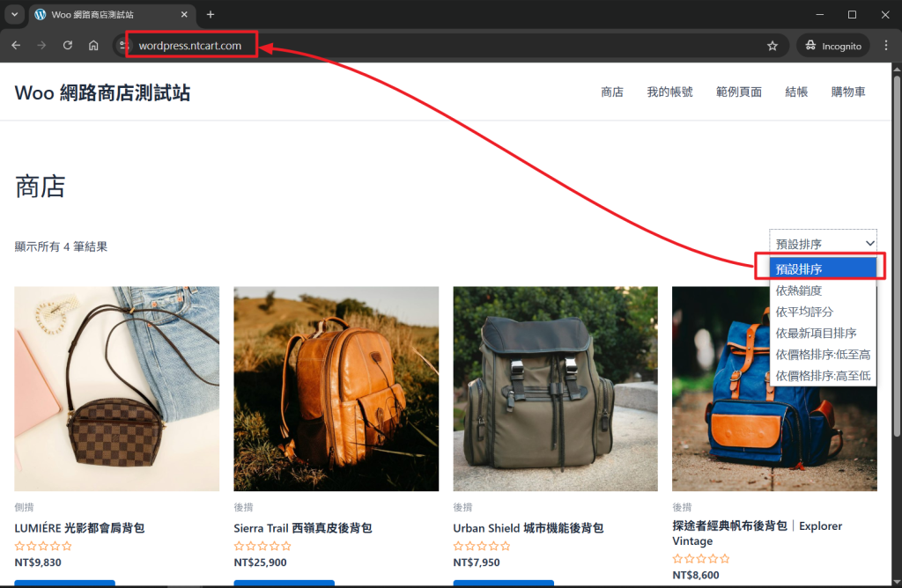
Task: Reload the current page
Action: [67, 46]
